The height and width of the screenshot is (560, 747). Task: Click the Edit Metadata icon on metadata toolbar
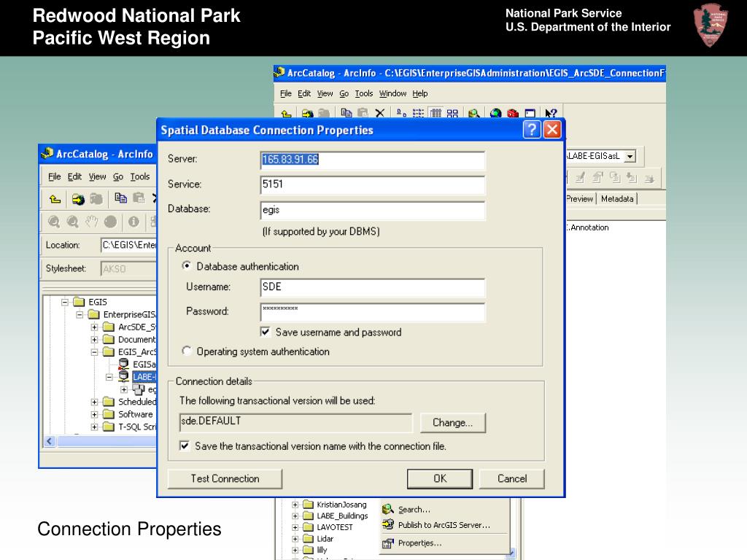coord(580,178)
